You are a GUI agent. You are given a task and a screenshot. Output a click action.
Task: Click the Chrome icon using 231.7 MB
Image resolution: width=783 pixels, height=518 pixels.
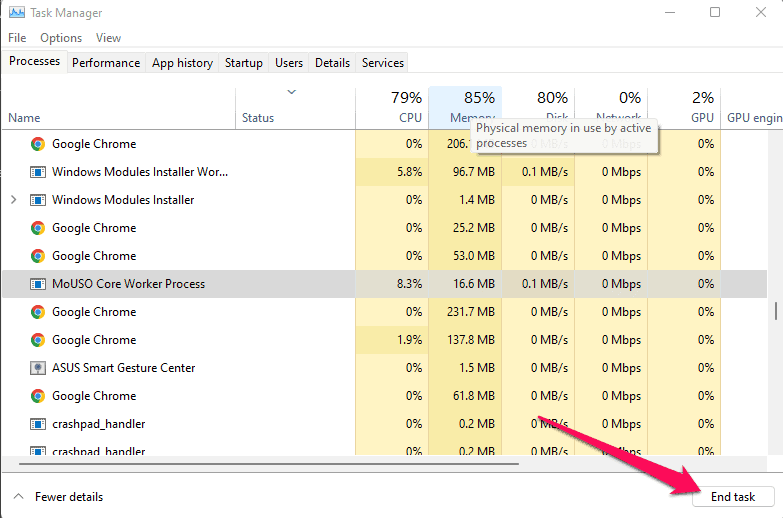[x=38, y=312]
